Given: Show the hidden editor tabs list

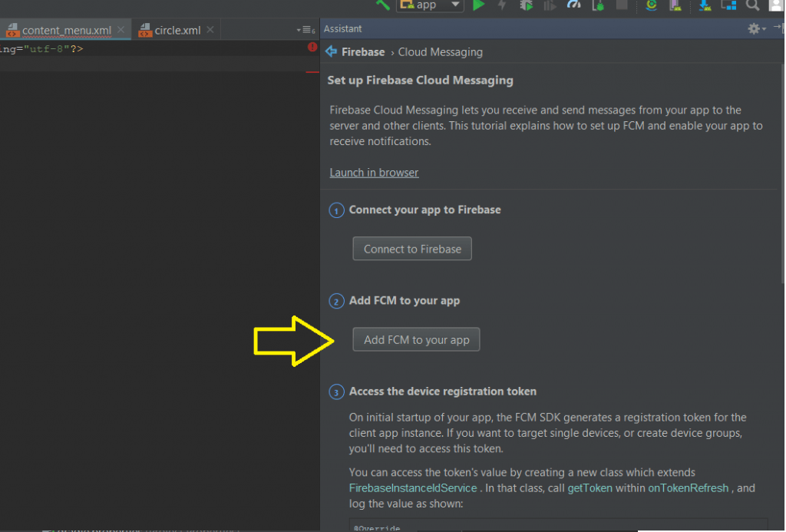Looking at the screenshot, I should [x=305, y=30].
